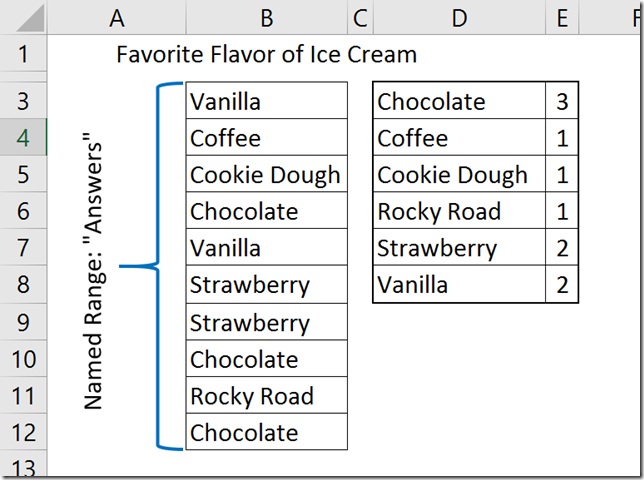Screen dimensions: 644x480
Task: Click the row 1 header
Action: (23, 54)
